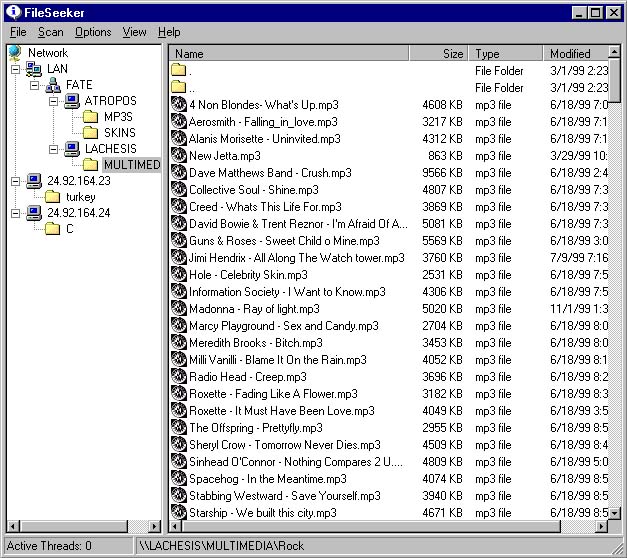Select Spacehog - In the Meantime.mp3
The width and height of the screenshot is (627, 558).
pos(268,479)
